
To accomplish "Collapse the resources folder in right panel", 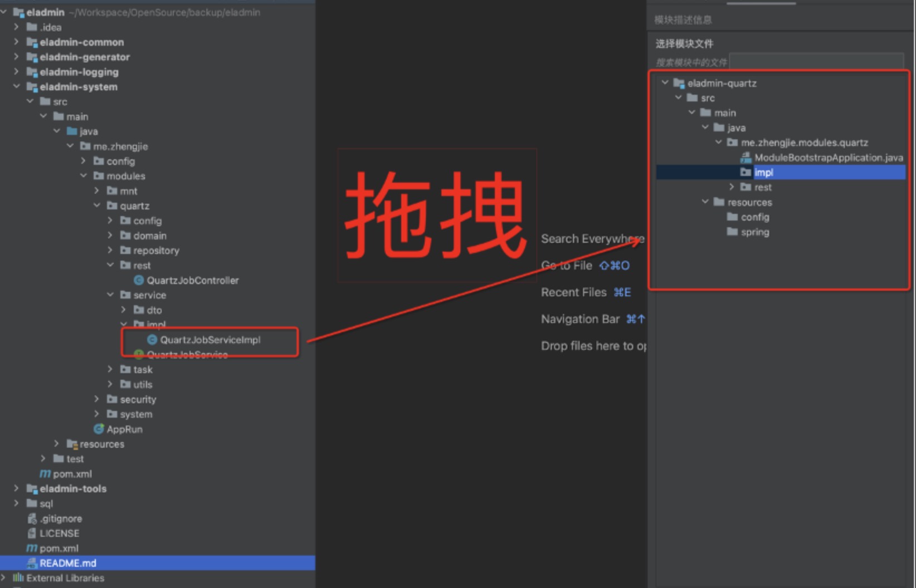I will tap(705, 202).
